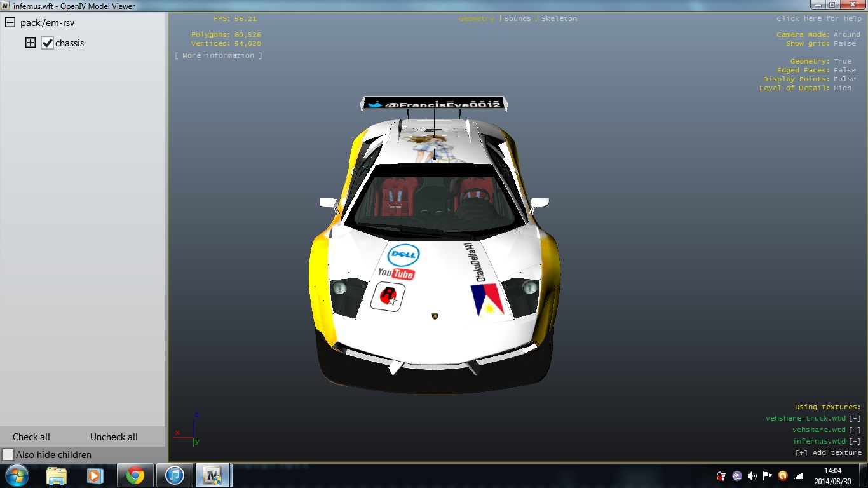Remove the infernus.wtd texture with [-]
Image resolution: width=868 pixels, height=488 pixels.
(855, 441)
